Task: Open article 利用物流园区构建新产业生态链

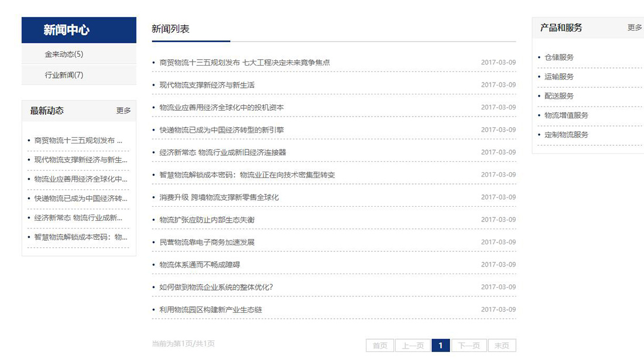Action: [211, 310]
